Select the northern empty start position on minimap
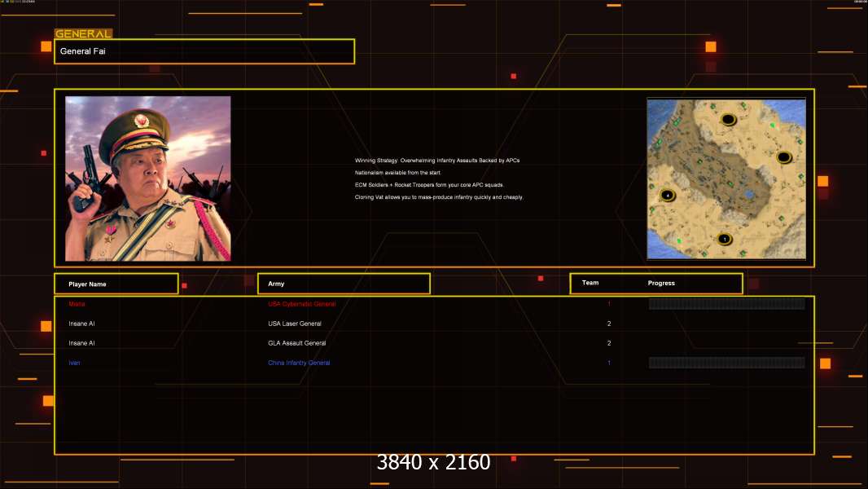Screen dimensions: 868x489 729,119
